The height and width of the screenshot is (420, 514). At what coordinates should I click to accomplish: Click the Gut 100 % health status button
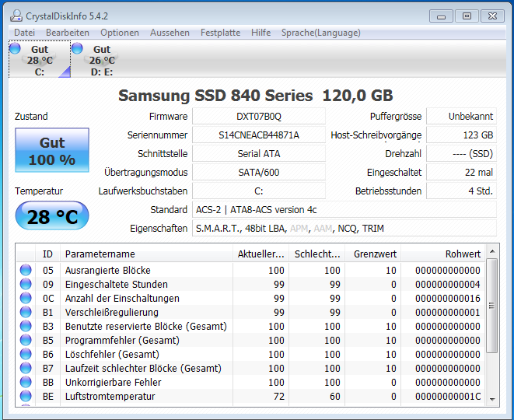click(x=52, y=150)
